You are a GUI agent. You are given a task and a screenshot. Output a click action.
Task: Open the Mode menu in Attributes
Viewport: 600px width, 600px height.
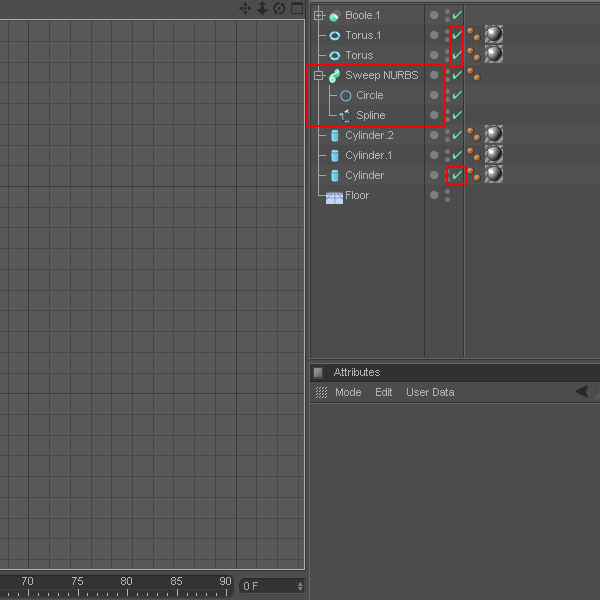click(x=348, y=393)
